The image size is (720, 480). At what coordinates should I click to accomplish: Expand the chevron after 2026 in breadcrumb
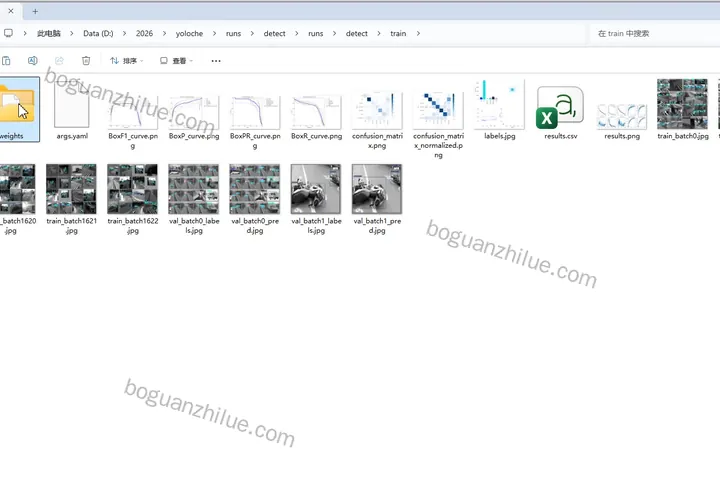[164, 34]
